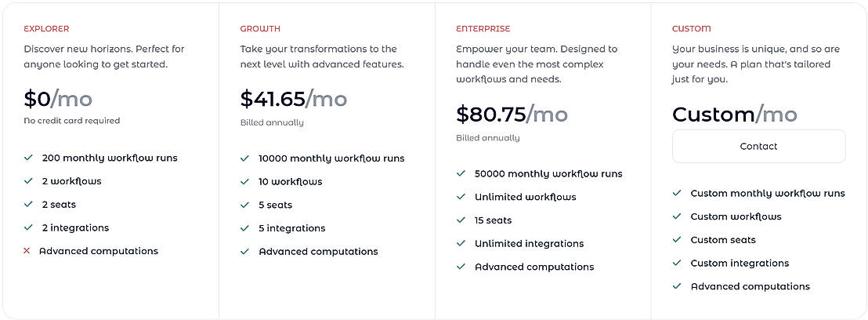Click the $80.75/mo Enterprise price
Viewport: 868px width, 320px height.
click(512, 115)
